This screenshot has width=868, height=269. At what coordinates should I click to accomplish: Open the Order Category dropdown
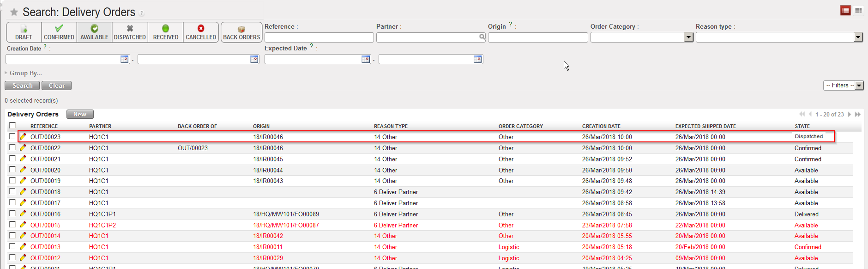tap(688, 37)
